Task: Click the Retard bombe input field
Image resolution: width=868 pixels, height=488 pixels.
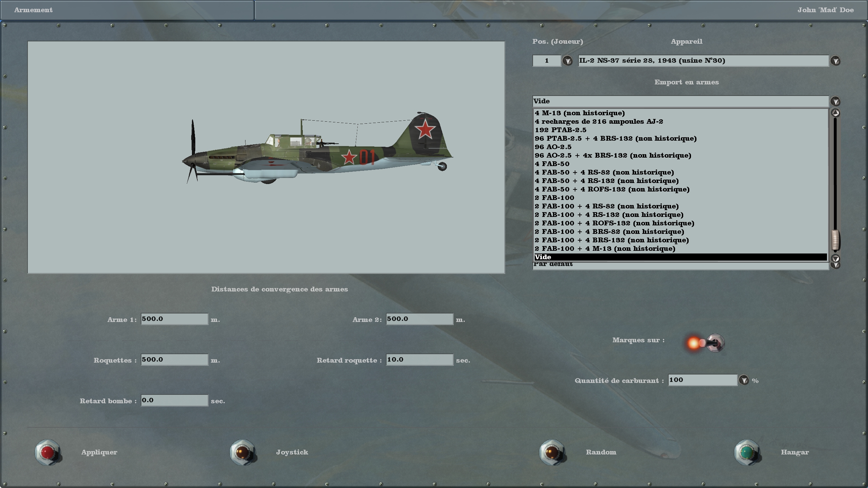Action: click(174, 400)
